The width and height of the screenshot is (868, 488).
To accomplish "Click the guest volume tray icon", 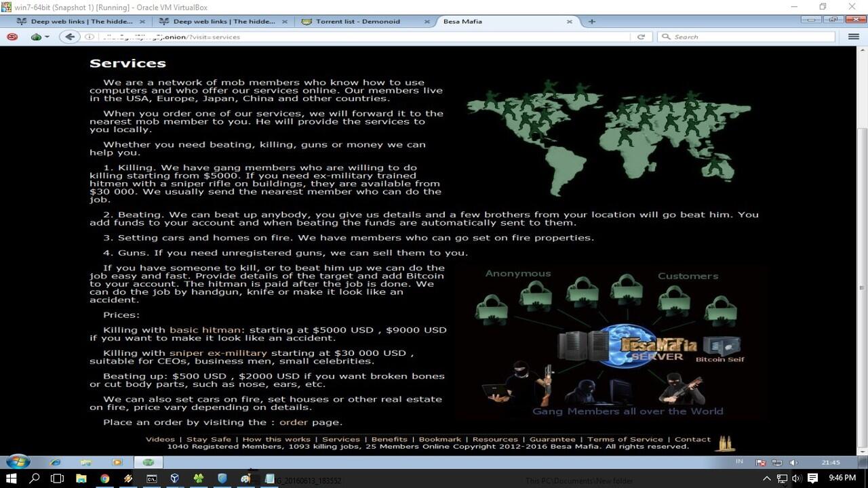I will click(793, 462).
